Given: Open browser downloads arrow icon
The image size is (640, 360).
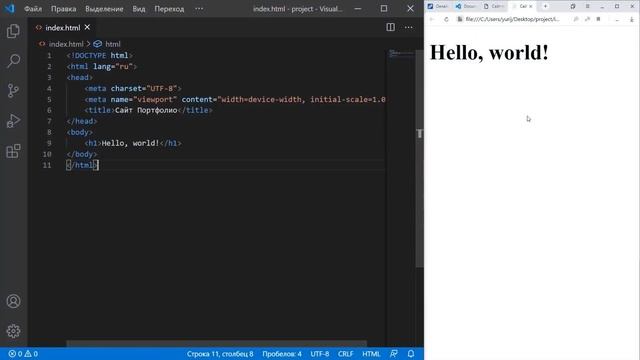Looking at the screenshot, I should click(x=631, y=19).
